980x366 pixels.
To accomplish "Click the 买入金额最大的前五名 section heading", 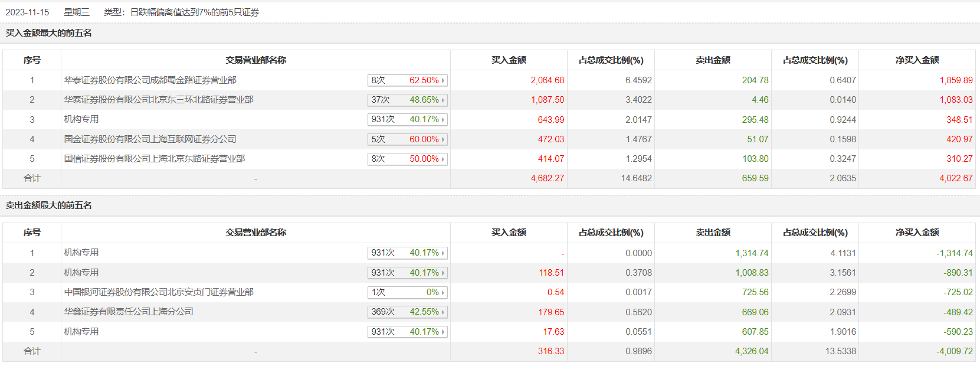I will pyautogui.click(x=49, y=33).
